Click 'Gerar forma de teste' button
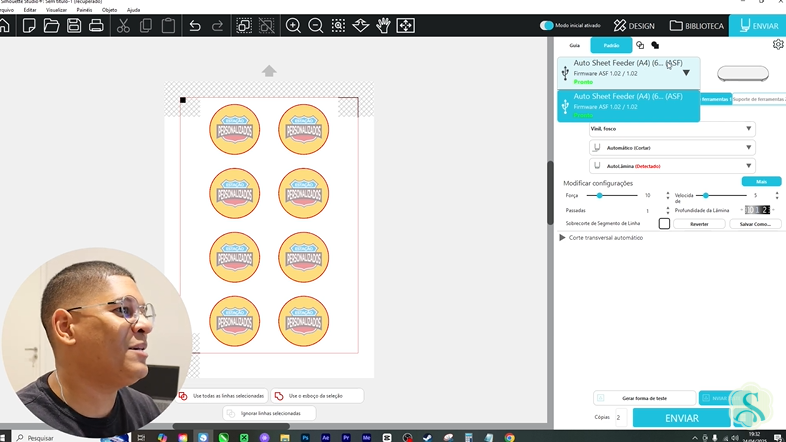This screenshot has width=786, height=442. click(x=644, y=398)
